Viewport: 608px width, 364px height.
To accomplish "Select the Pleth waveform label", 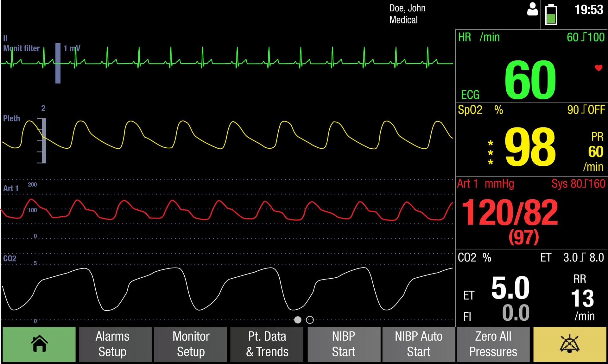I will 11,118.
